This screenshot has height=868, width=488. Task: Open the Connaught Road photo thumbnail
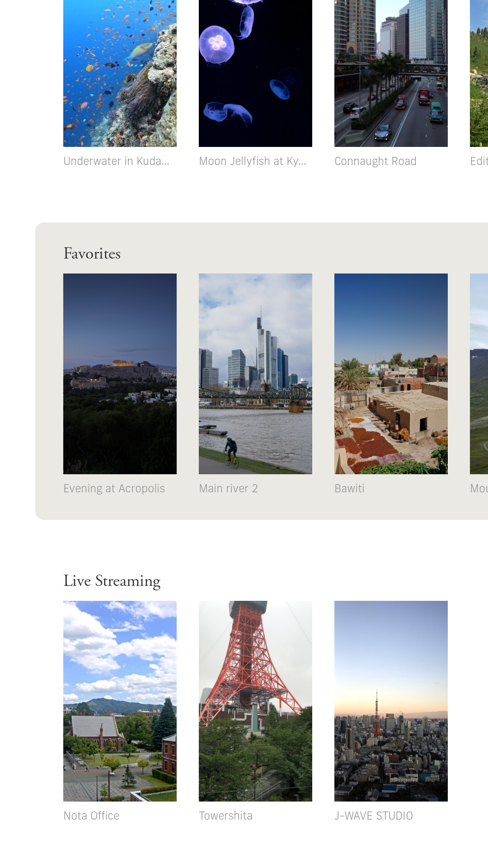coord(391,73)
